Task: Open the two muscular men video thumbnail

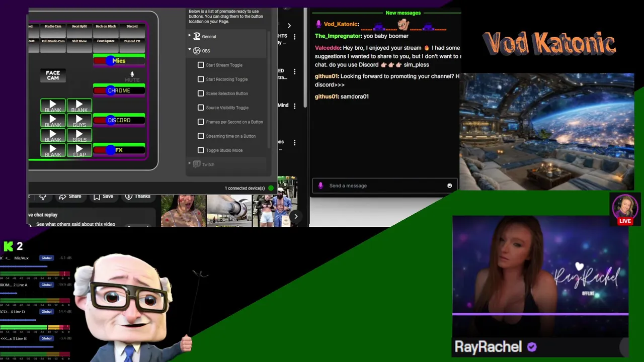Action: click(273, 211)
